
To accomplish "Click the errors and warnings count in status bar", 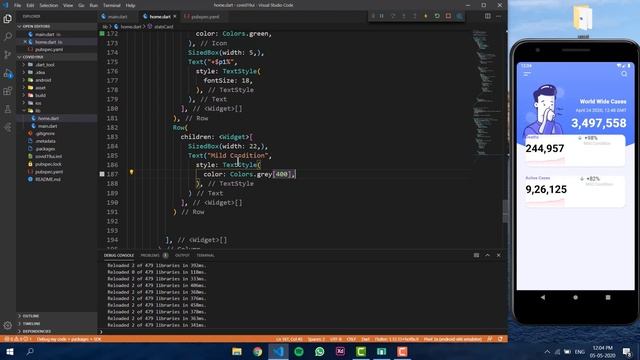I will coord(17,339).
